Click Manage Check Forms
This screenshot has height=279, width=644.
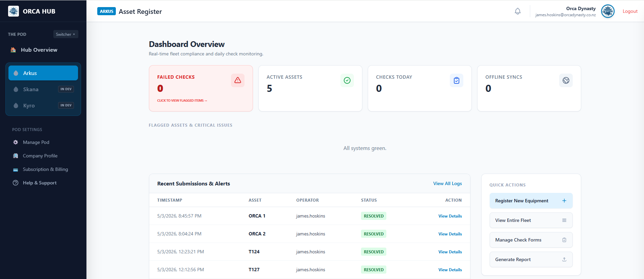[531, 240]
